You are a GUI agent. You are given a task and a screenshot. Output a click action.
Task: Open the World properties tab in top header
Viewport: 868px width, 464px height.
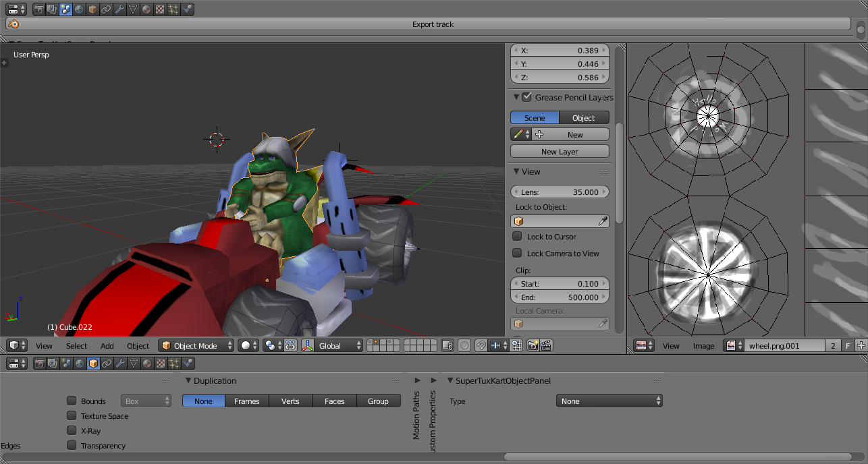[79, 9]
